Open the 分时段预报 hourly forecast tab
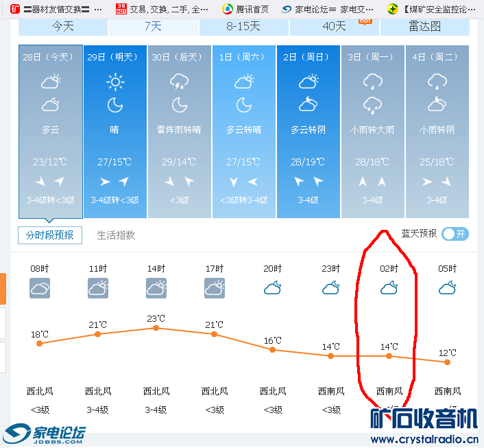Image resolution: width=484 pixels, height=448 pixels. coord(50,235)
